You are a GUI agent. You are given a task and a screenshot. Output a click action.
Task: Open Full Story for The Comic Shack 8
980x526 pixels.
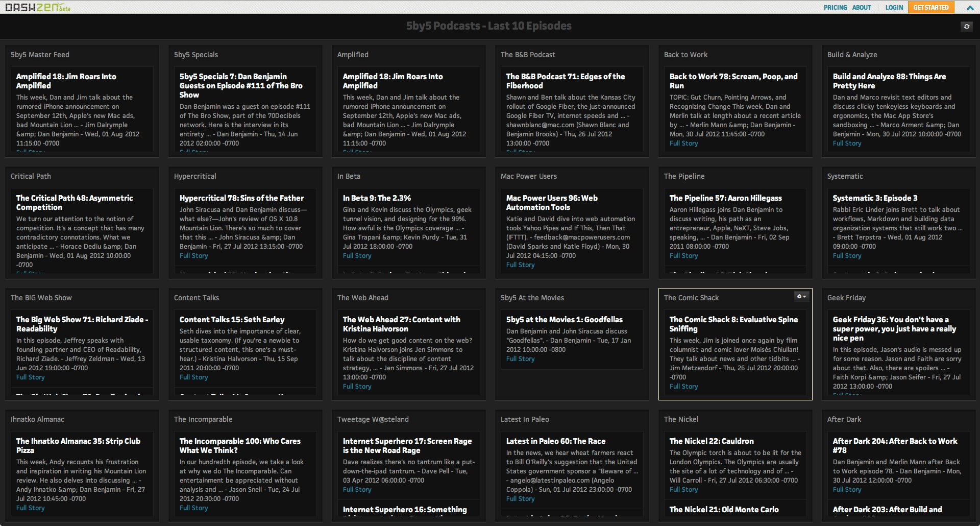click(683, 387)
